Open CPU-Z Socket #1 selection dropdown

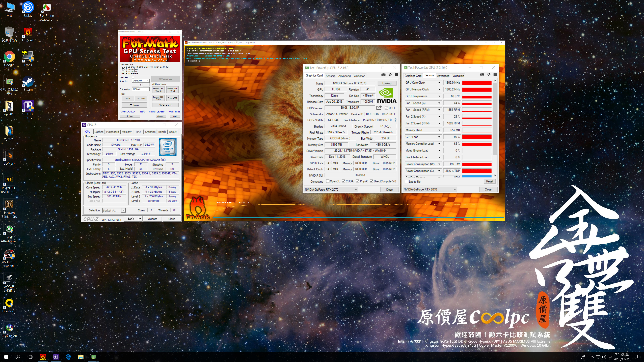114,210
